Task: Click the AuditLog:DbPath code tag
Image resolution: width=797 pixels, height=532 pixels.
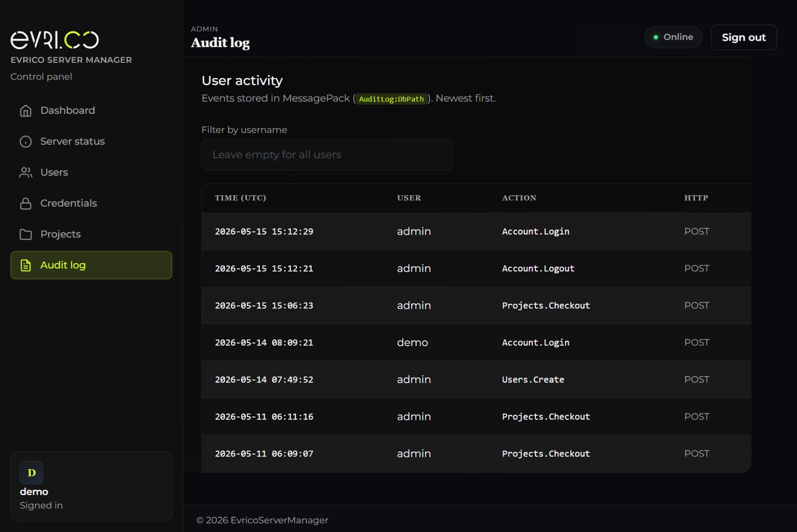Action: tap(391, 99)
